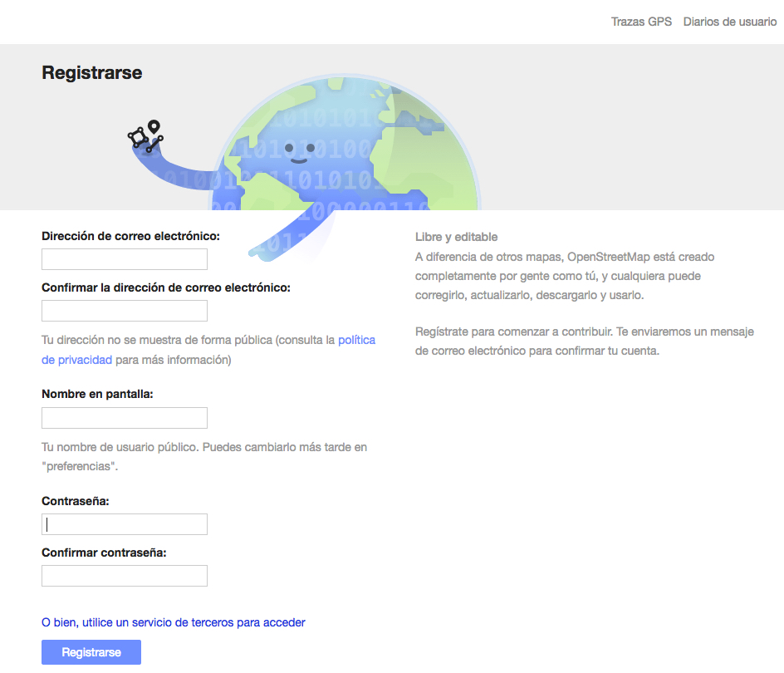The image size is (784, 673).
Task: Focus the Contraseña password field
Action: pyautogui.click(x=125, y=524)
